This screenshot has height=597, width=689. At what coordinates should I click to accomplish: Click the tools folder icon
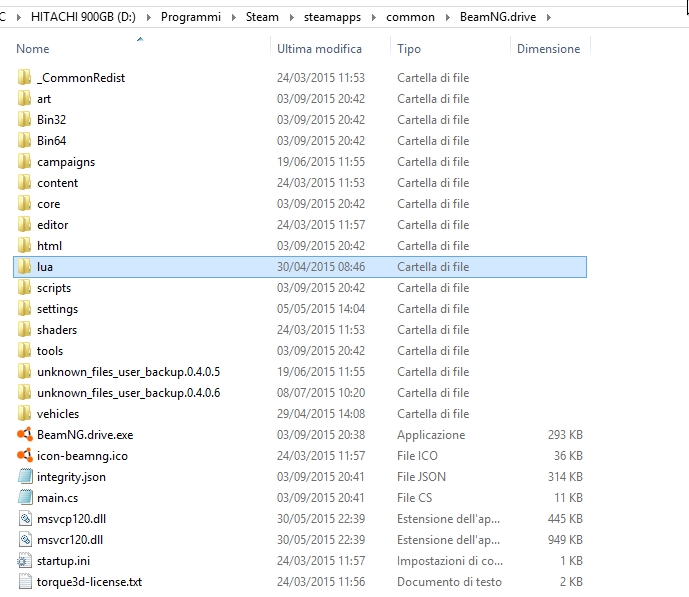(x=25, y=351)
